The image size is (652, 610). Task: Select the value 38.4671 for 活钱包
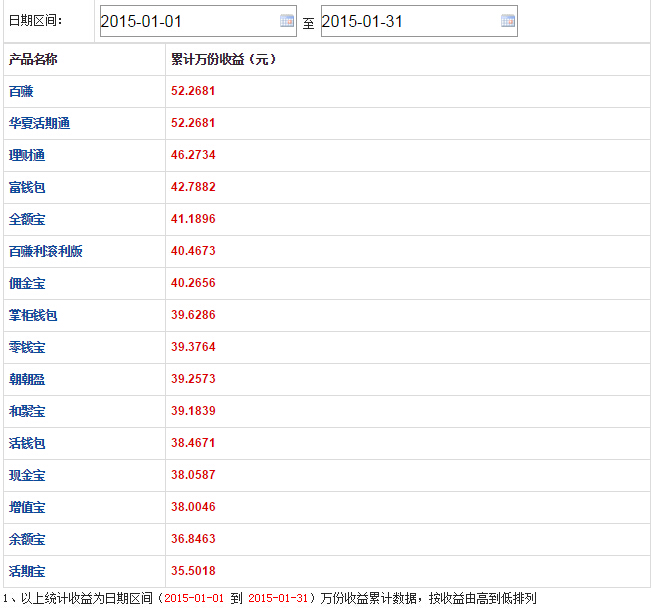point(193,443)
